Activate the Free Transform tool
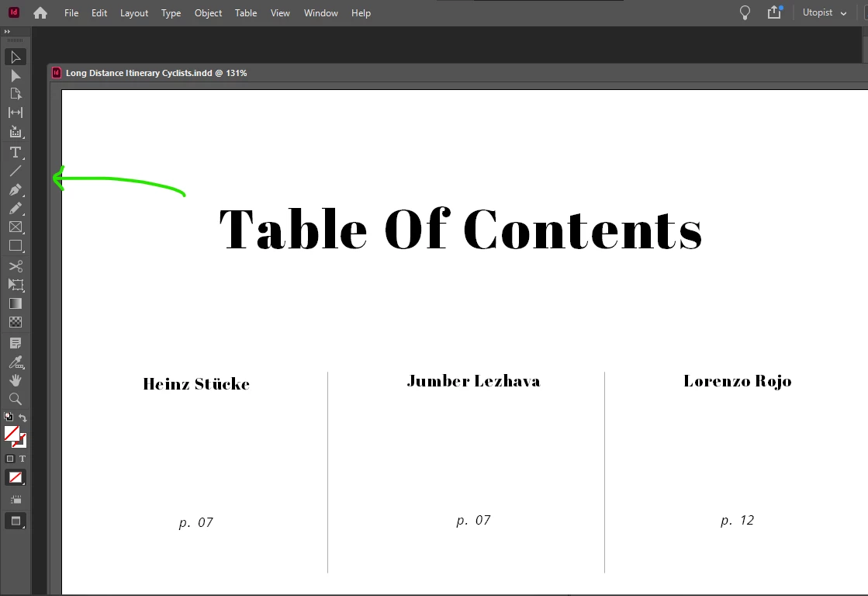This screenshot has height=596, width=868. 16,285
